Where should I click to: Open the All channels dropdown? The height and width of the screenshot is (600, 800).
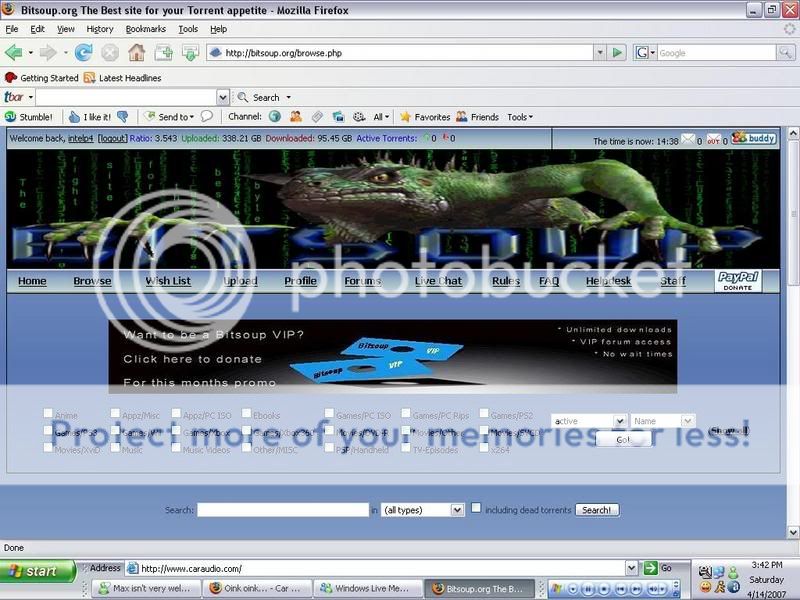(x=381, y=117)
